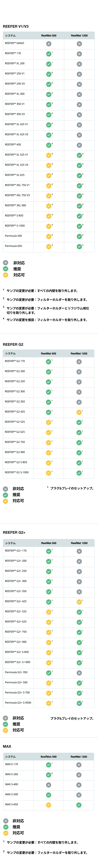Click green check for REEFER 170 ReefMat 500
This screenshot has width=98, height=868.
click(x=49, y=54)
